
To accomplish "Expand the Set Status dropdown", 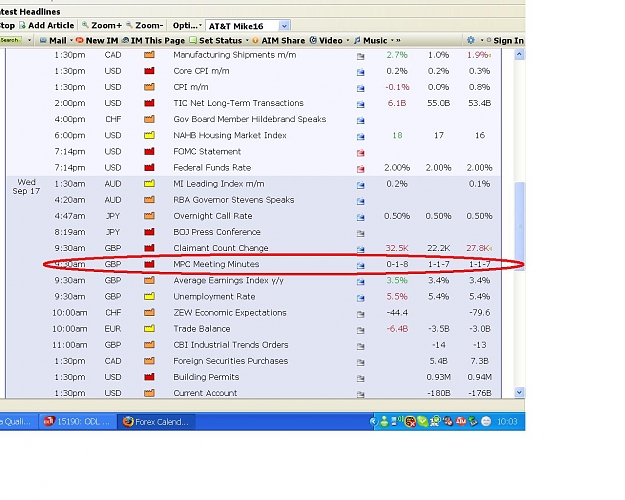I will (x=247, y=41).
